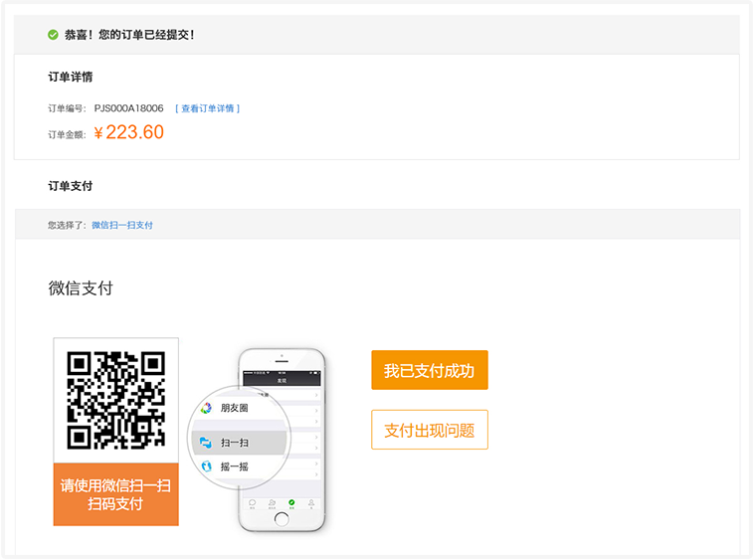
Task: Click the profile tab icon on phone
Action: click(311, 502)
